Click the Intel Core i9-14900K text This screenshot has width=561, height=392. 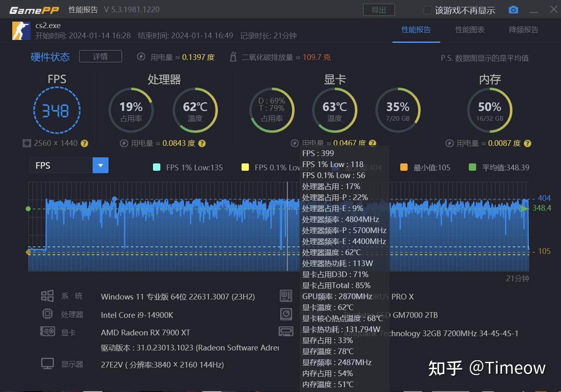(137, 315)
